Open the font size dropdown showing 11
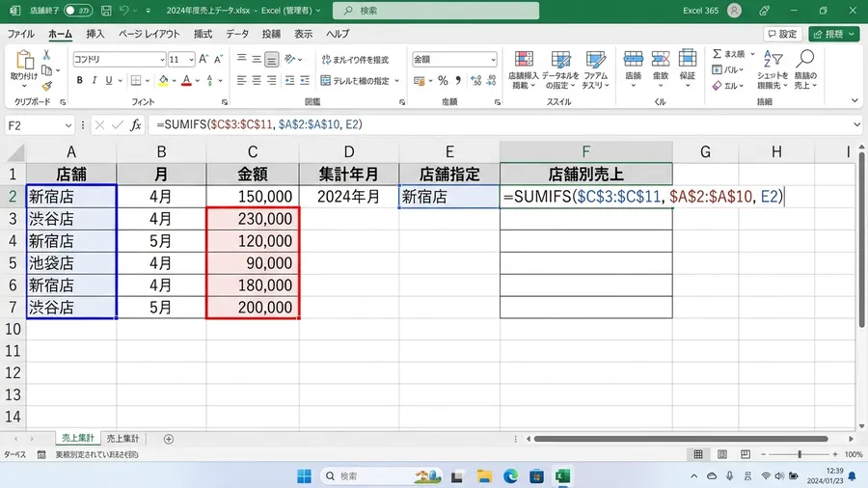The image size is (868, 488). (191, 59)
